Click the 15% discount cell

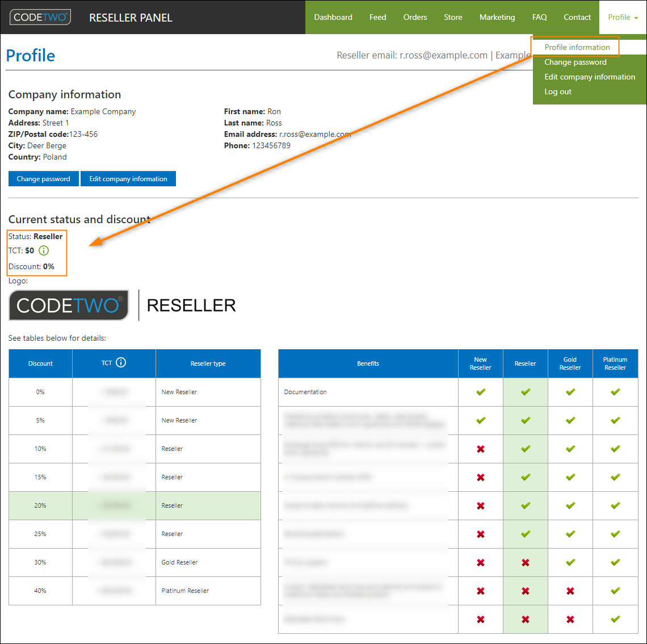tap(40, 477)
